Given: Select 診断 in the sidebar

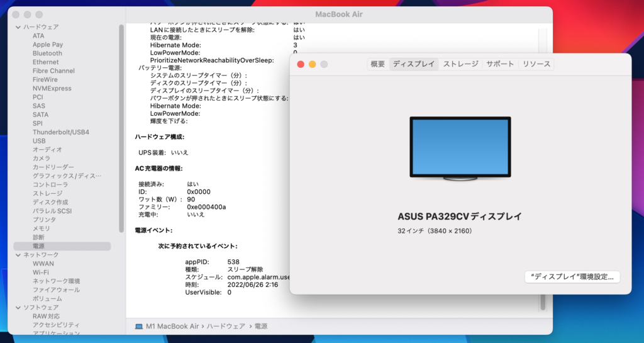Looking at the screenshot, I should 38,237.
